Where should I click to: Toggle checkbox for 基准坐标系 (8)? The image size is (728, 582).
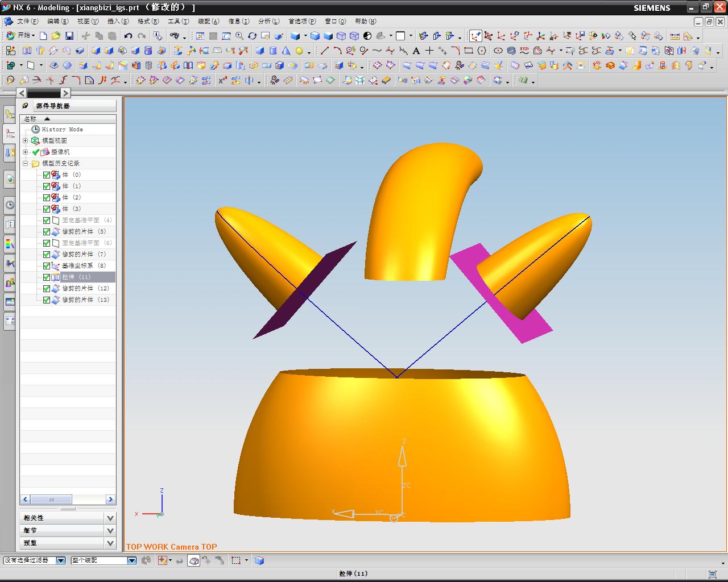(x=47, y=265)
